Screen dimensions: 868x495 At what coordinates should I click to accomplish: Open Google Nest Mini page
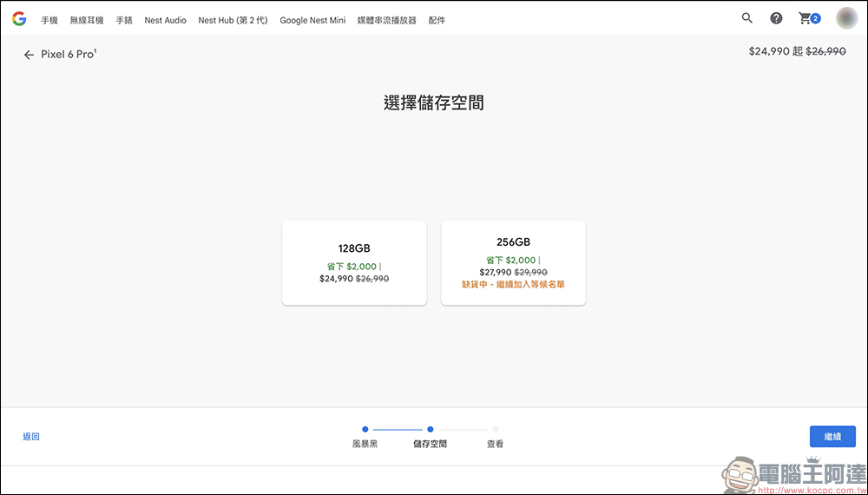tap(312, 20)
